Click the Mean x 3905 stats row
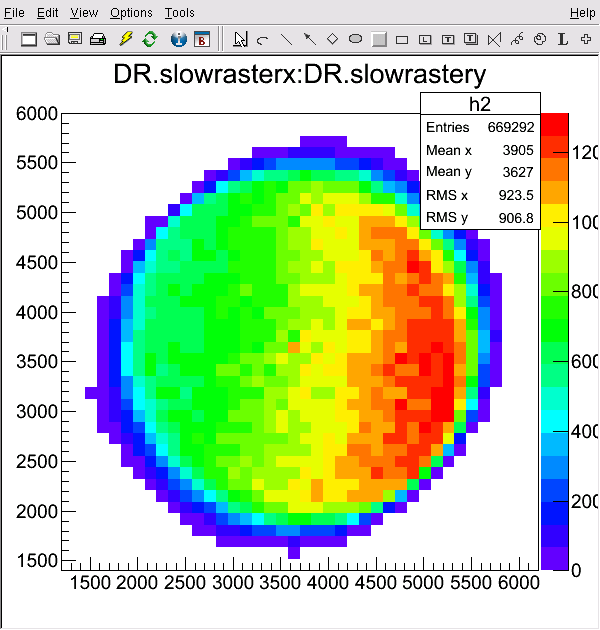 pyautogui.click(x=480, y=150)
